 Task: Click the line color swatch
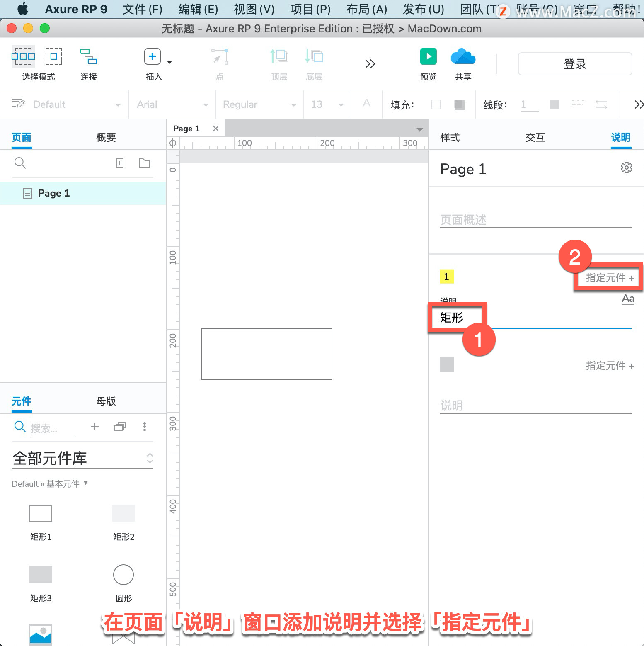554,104
